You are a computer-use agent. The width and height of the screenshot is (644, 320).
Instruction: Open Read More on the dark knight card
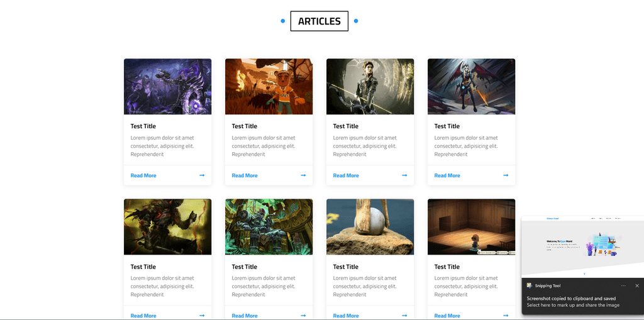143,316
